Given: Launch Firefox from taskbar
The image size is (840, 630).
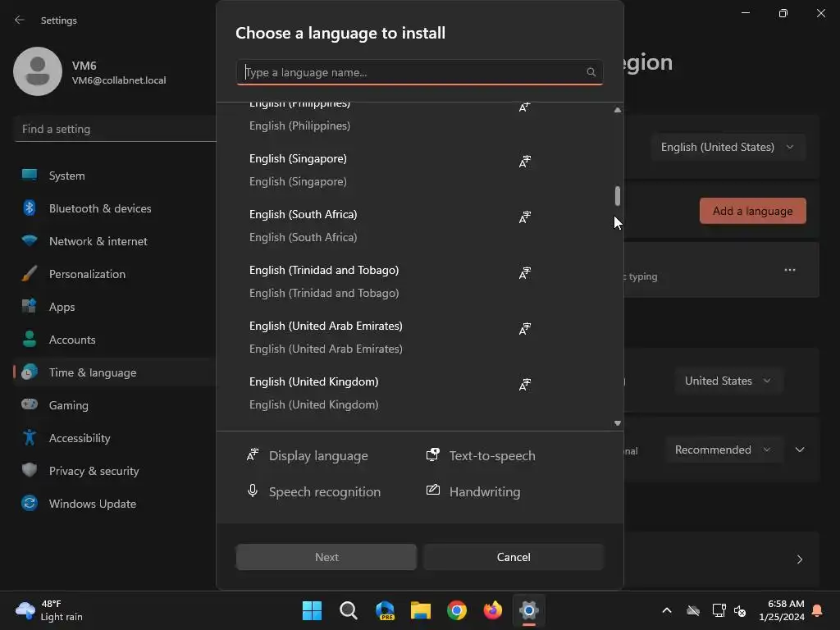Looking at the screenshot, I should [493, 610].
